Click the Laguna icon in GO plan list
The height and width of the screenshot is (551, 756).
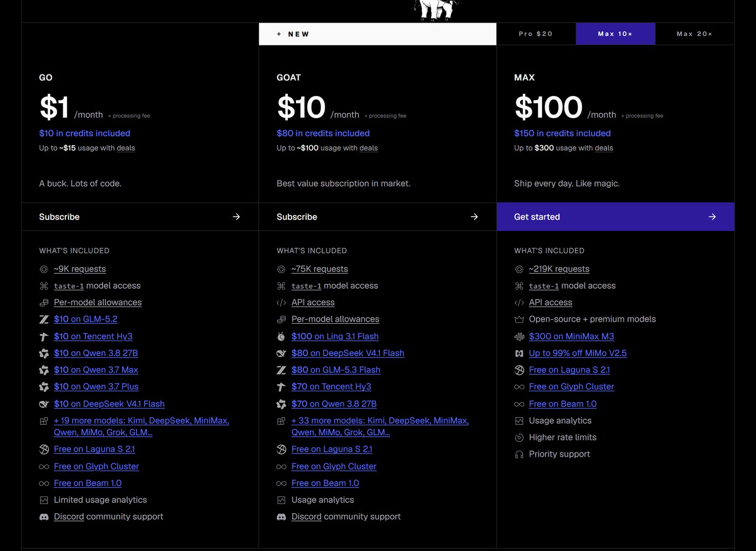click(44, 449)
